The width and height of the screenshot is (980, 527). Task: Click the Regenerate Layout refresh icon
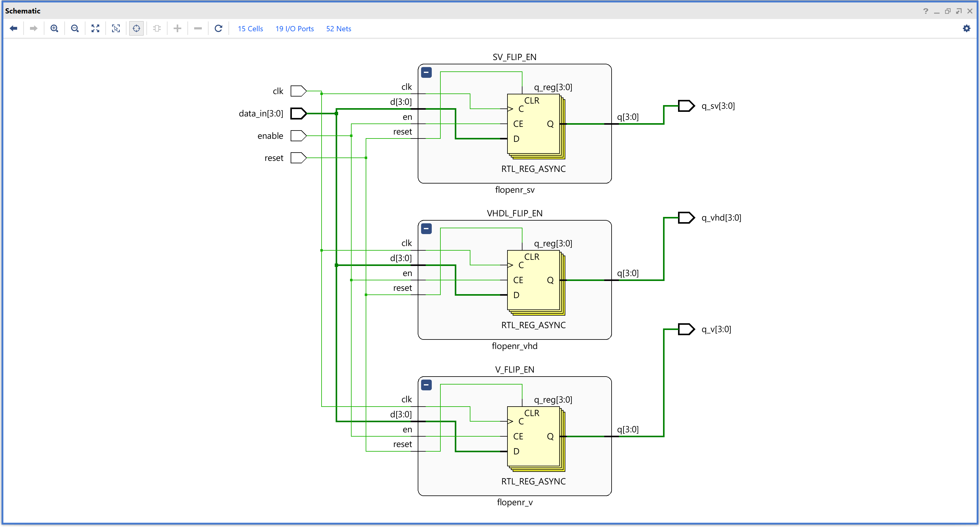[x=218, y=28]
